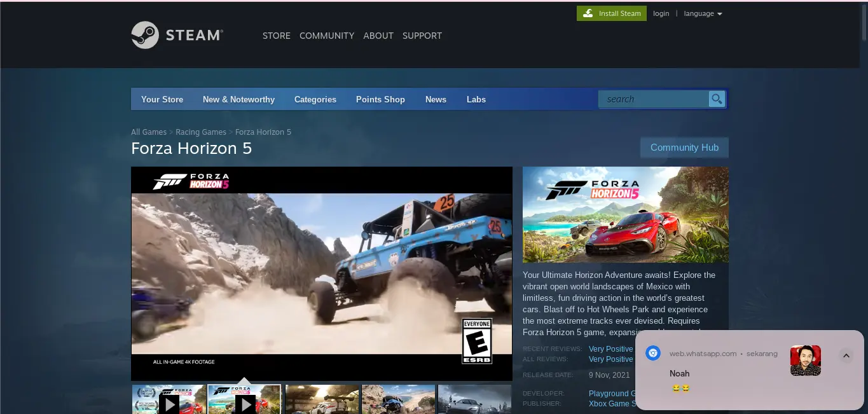
Task: Click the All Games breadcrumb
Action: pyautogui.click(x=149, y=132)
